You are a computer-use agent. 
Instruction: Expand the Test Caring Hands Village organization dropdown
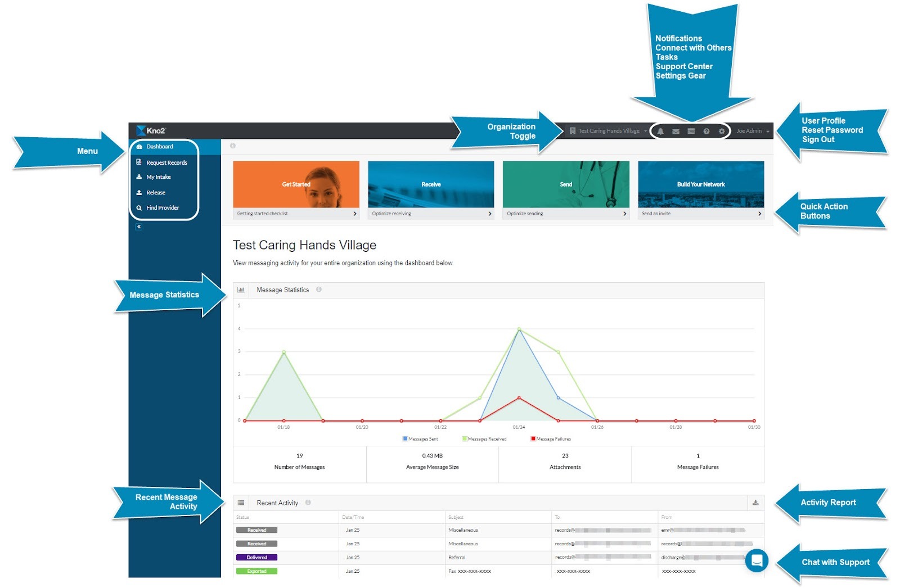[608, 131]
